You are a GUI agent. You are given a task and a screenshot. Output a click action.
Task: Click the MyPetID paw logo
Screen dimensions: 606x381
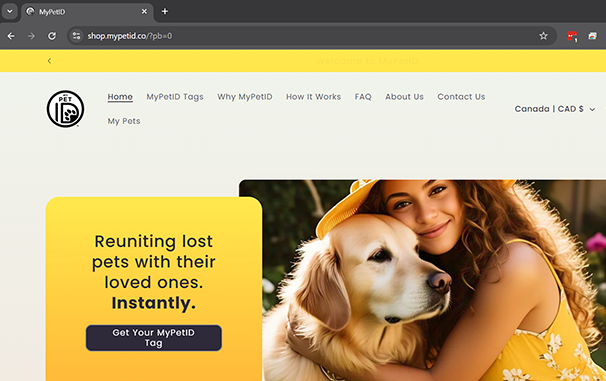(65, 109)
